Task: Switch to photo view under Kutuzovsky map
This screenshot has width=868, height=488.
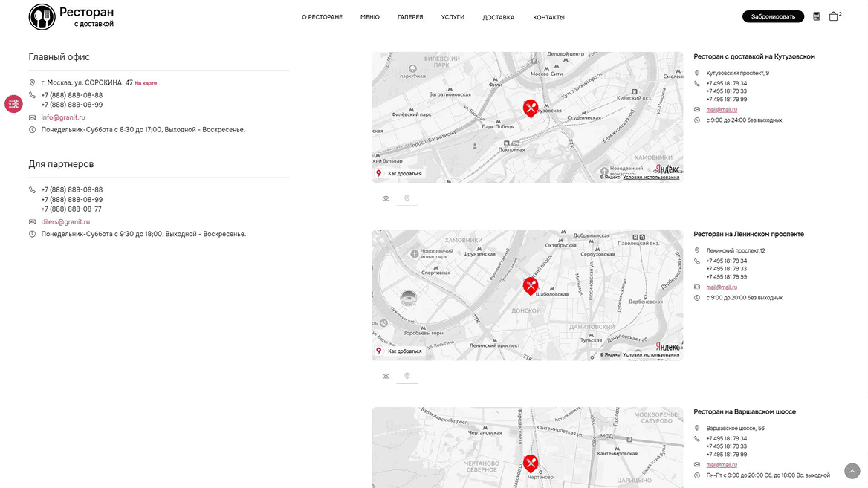Action: [386, 198]
